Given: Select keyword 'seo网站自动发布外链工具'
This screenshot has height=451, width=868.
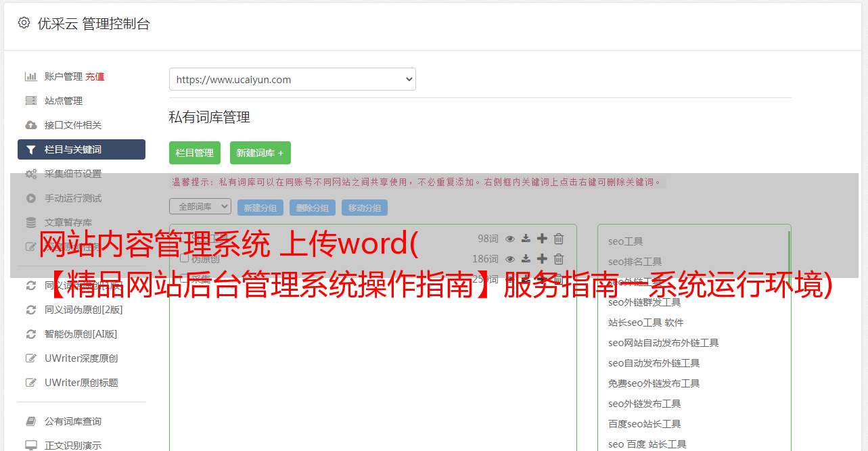Looking at the screenshot, I should (664, 343).
